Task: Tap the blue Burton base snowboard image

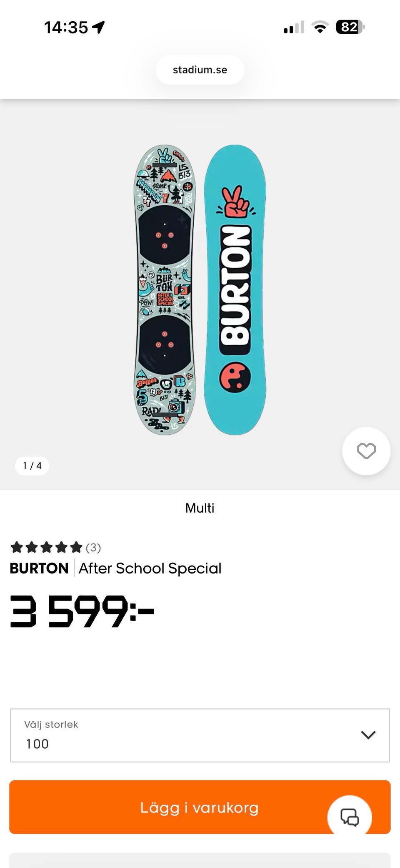Action: pyautogui.click(x=235, y=290)
